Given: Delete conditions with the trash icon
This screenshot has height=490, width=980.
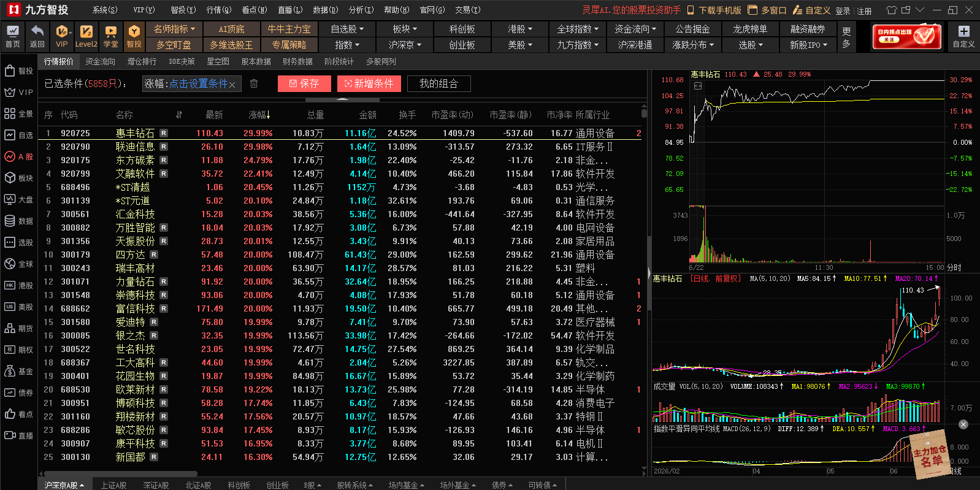Looking at the screenshot, I should point(254,83).
